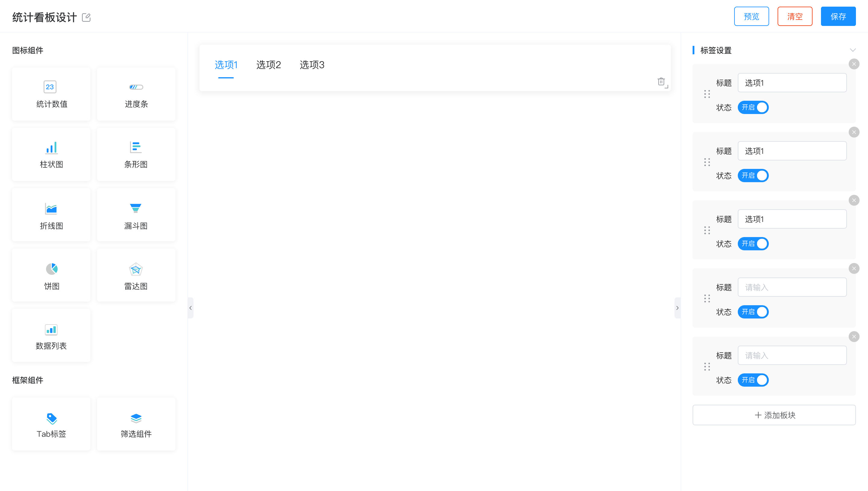
Task: Select the 折线图 component
Action: pyautogui.click(x=51, y=214)
